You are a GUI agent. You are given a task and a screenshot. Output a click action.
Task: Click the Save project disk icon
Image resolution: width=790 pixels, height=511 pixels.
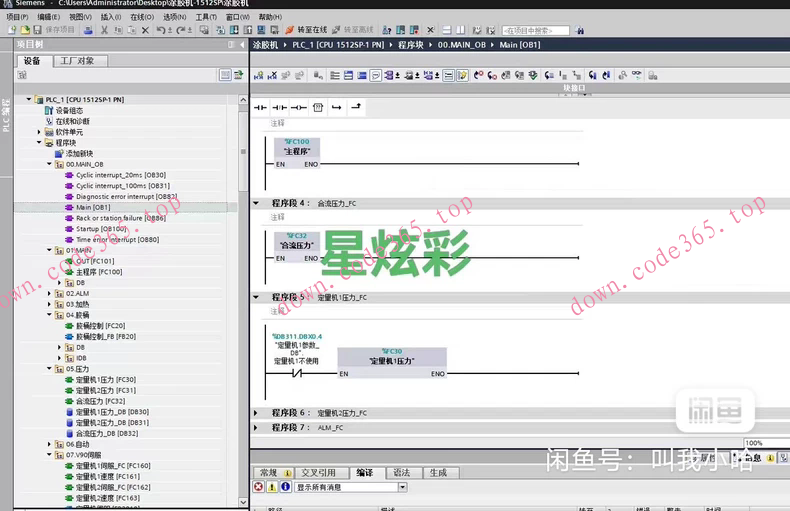click(38, 30)
